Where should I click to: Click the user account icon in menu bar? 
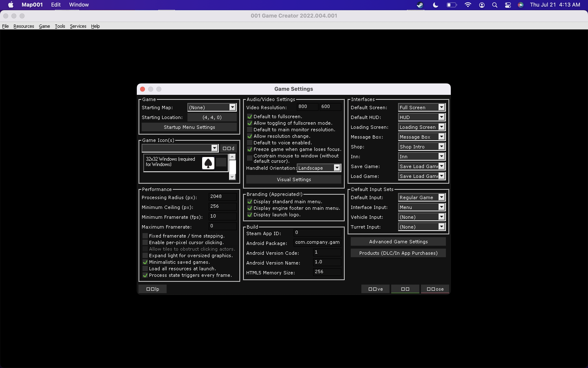coord(482,5)
